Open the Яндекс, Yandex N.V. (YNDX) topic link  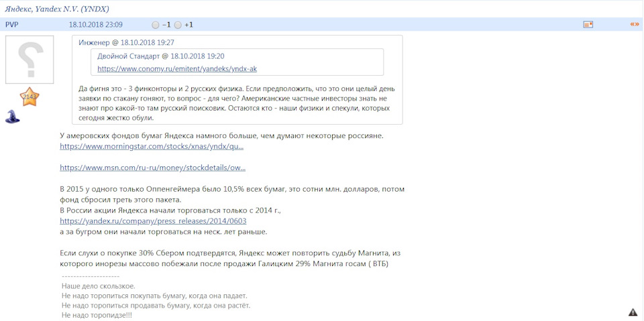coord(57,9)
